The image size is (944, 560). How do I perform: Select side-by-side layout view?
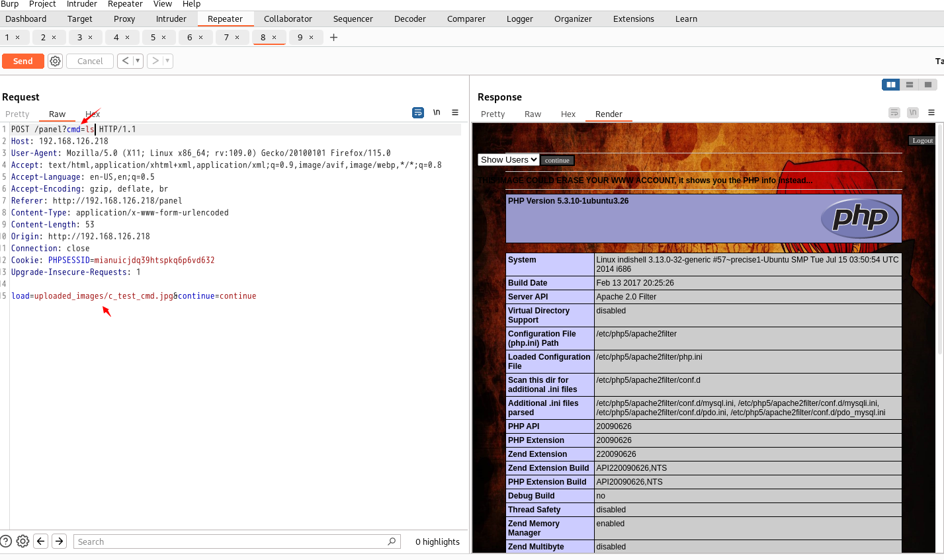(891, 85)
